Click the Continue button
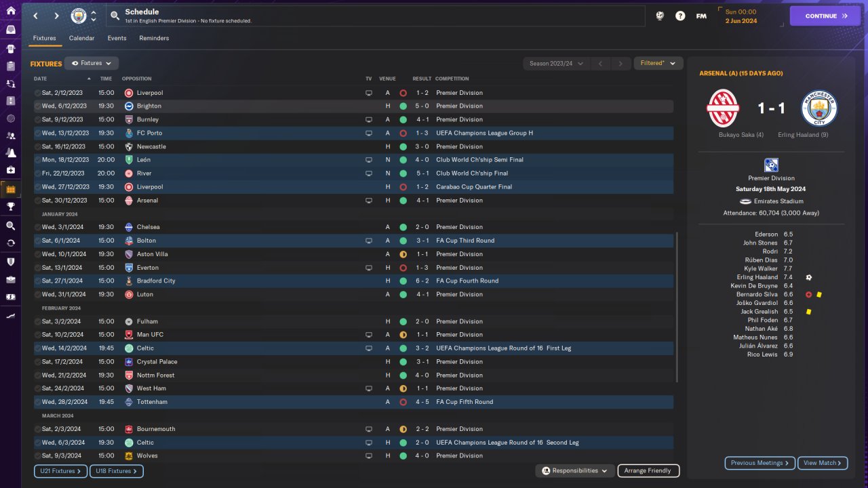The height and width of the screenshot is (488, 868). (x=825, y=16)
